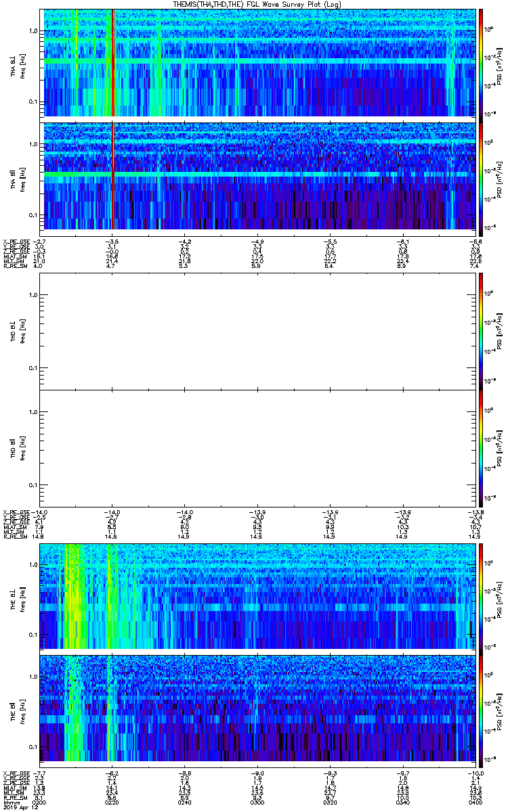
Task: Click the 0.1 tick on THE B-perpendicular axis
Action: coord(33,635)
